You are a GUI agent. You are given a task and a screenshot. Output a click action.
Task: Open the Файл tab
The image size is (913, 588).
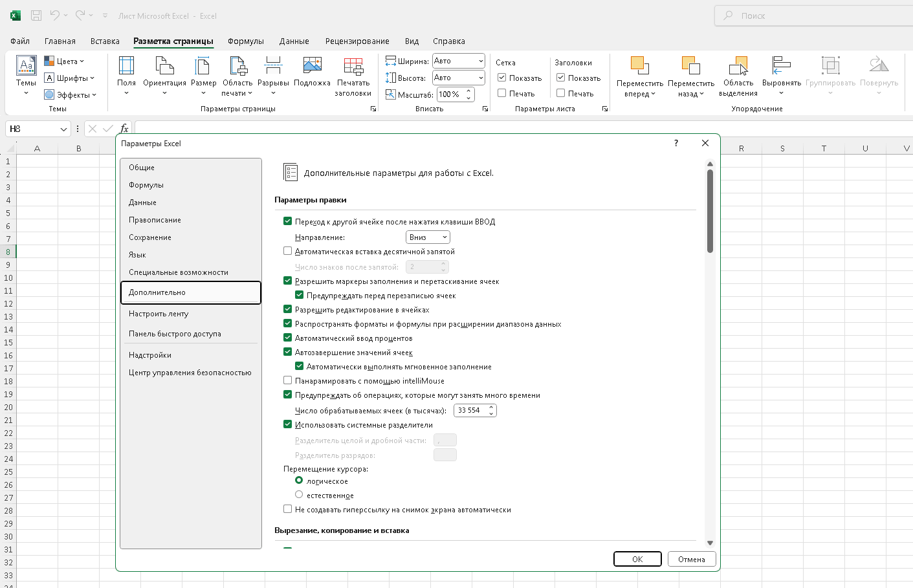(x=20, y=41)
